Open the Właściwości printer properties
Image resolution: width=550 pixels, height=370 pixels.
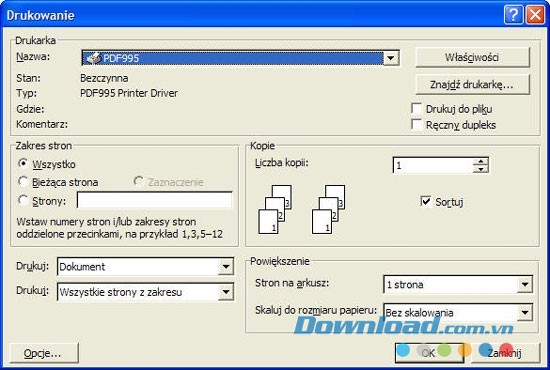pyautogui.click(x=472, y=57)
